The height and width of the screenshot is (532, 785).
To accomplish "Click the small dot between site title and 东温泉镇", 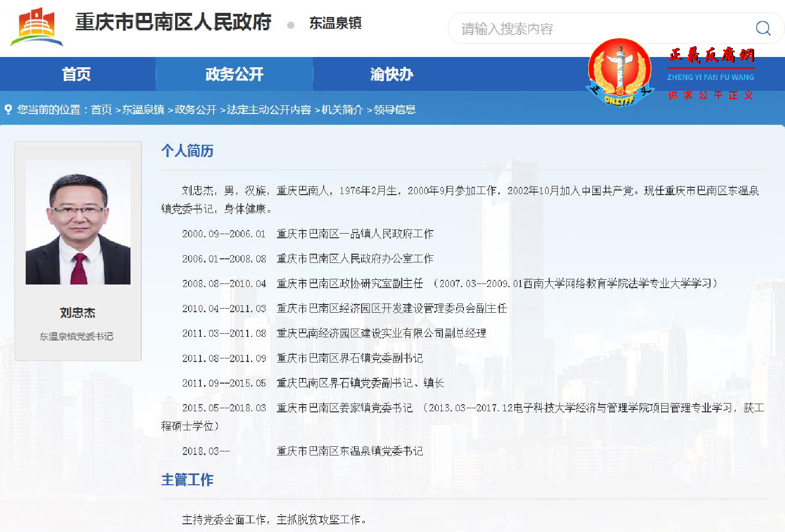I will (291, 24).
